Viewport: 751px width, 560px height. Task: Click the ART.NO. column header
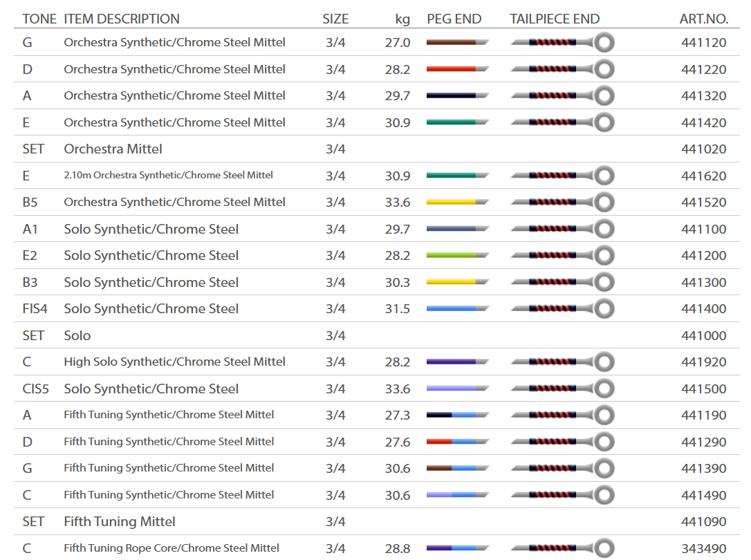[703, 19]
